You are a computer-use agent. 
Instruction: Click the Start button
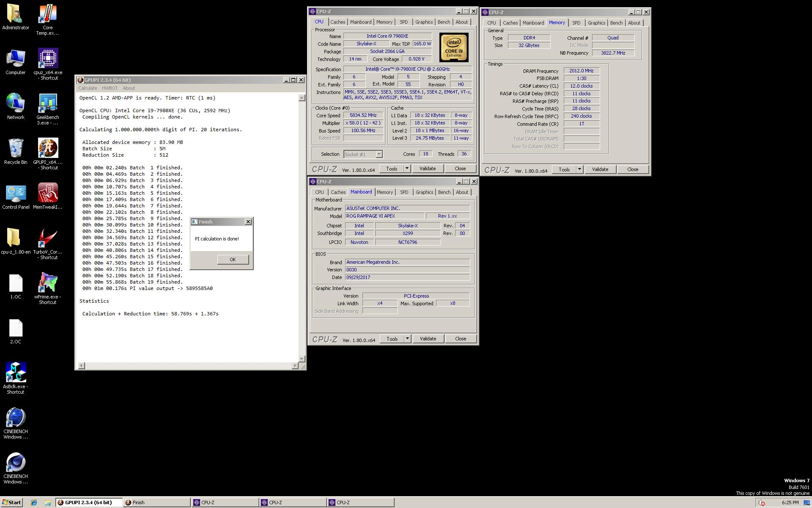coord(11,502)
